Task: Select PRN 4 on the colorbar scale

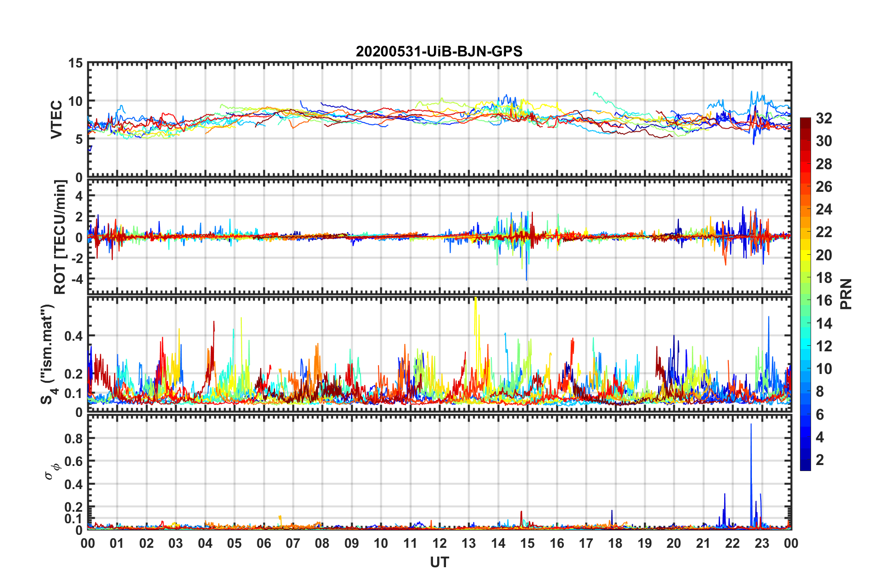Action: pos(820,437)
